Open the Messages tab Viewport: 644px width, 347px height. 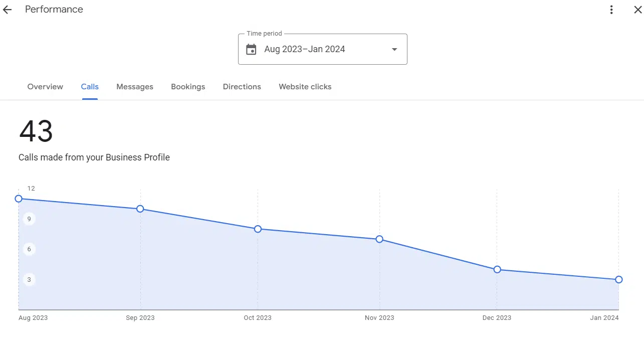pos(135,87)
